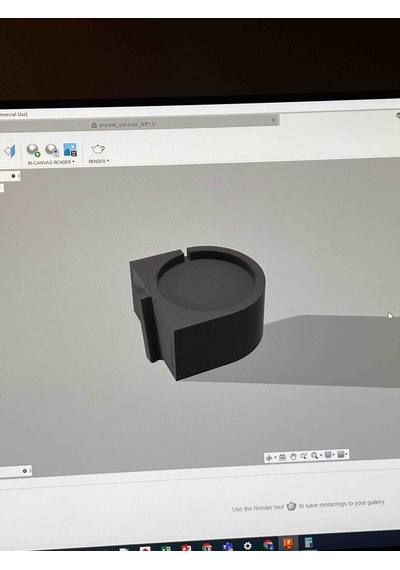Screen dimensions: 400x570
Task: Capture image of the canvas
Action: click(x=70, y=149)
